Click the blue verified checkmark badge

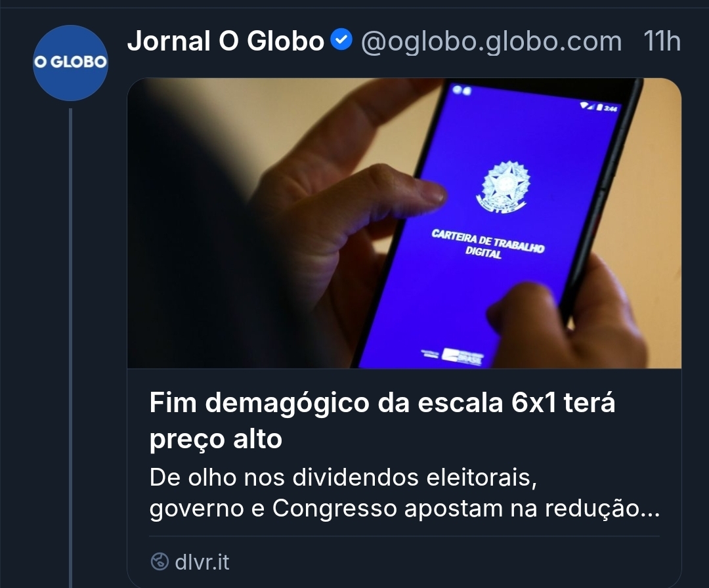pos(341,40)
